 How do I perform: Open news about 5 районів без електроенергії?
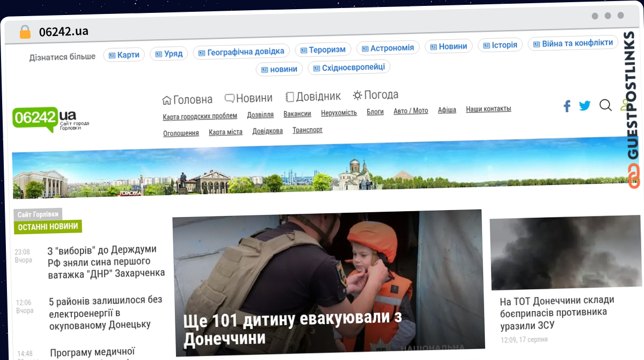[105, 312]
